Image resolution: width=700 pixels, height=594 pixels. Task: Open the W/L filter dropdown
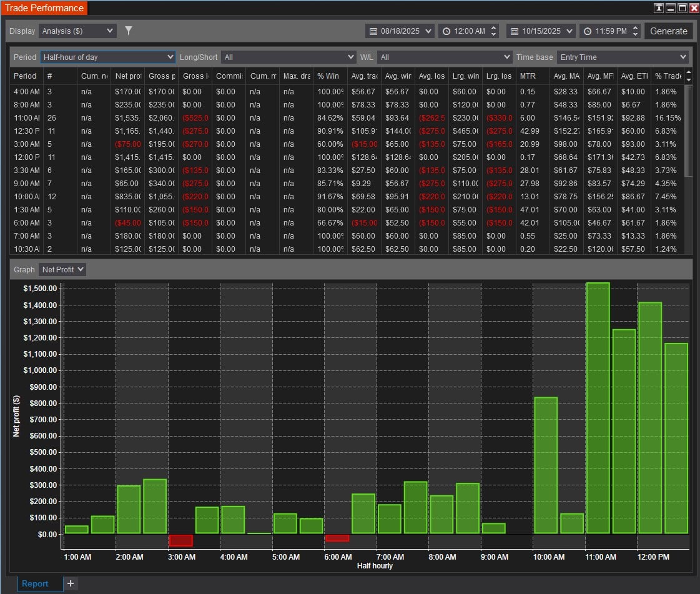[444, 57]
